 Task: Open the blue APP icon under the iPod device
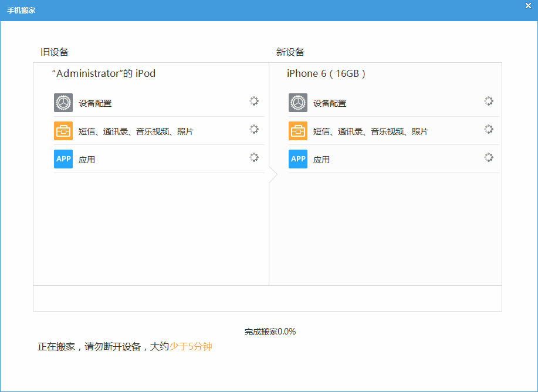[x=63, y=158]
